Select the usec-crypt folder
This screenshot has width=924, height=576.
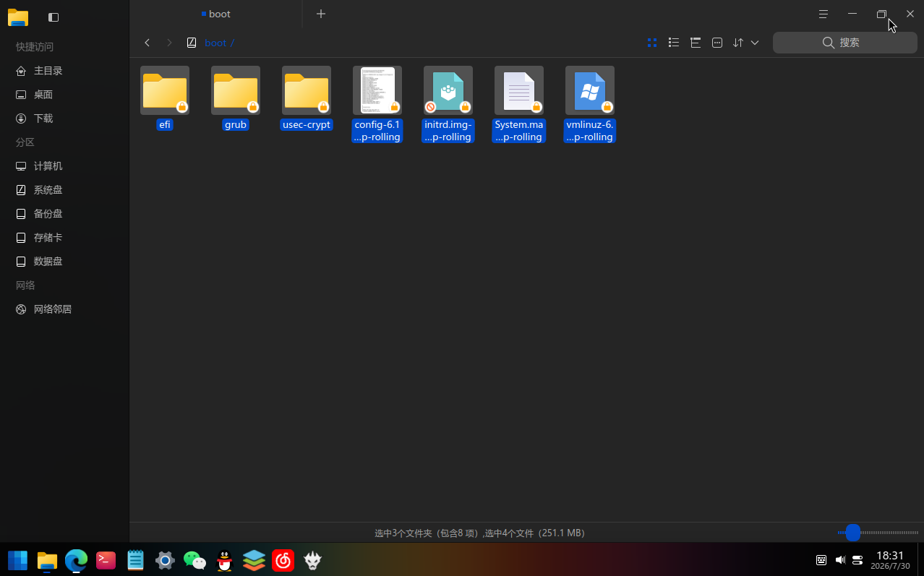click(x=307, y=90)
